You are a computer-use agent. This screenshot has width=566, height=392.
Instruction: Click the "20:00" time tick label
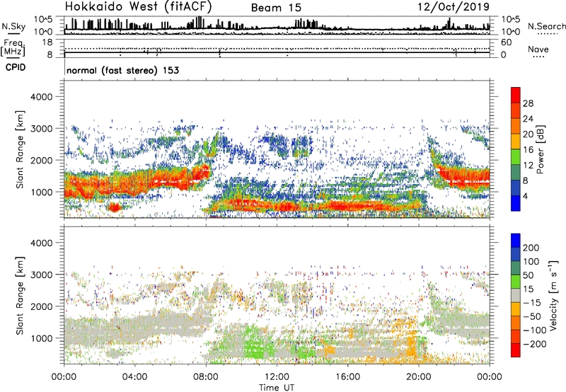click(419, 377)
